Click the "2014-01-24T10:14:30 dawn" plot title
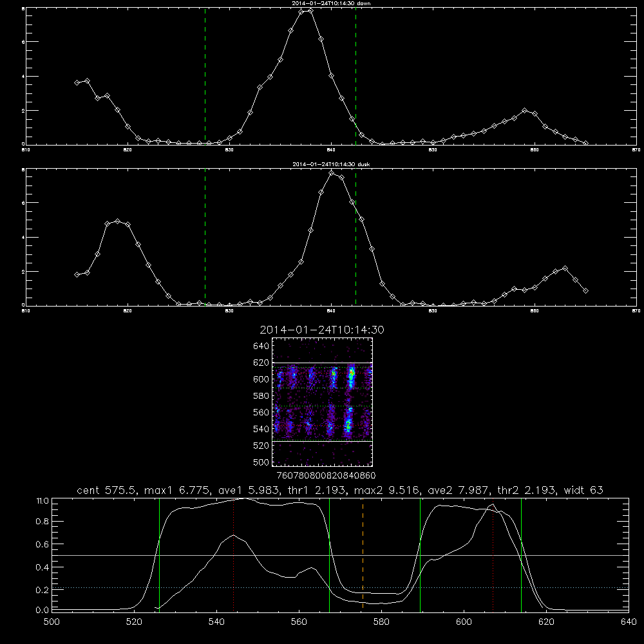This screenshot has height=644, width=644. 330,3
